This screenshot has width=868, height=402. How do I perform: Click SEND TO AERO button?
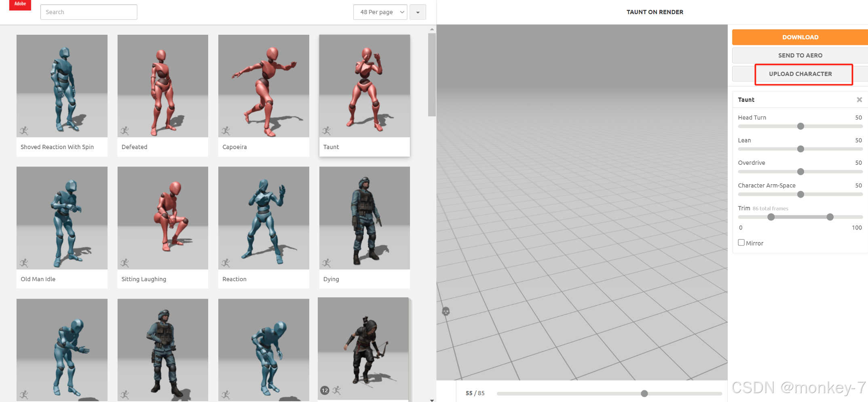click(800, 55)
